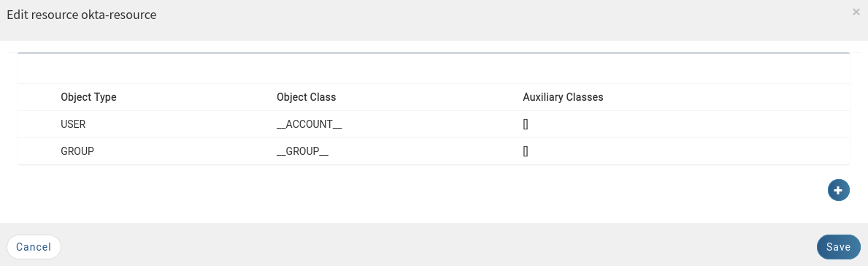Click the dialog title Edit resource okta-resource
This screenshot has height=266, width=868.
(81, 15)
